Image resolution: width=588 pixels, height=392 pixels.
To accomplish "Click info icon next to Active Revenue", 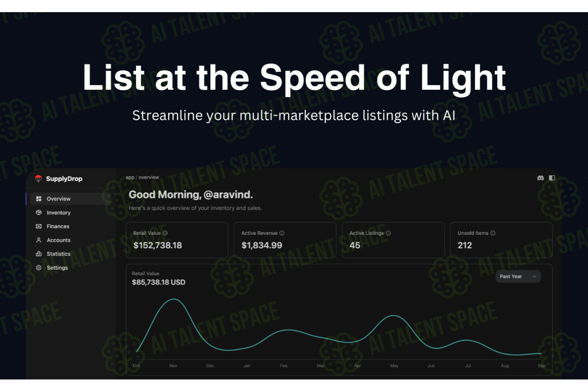I will 282,233.
